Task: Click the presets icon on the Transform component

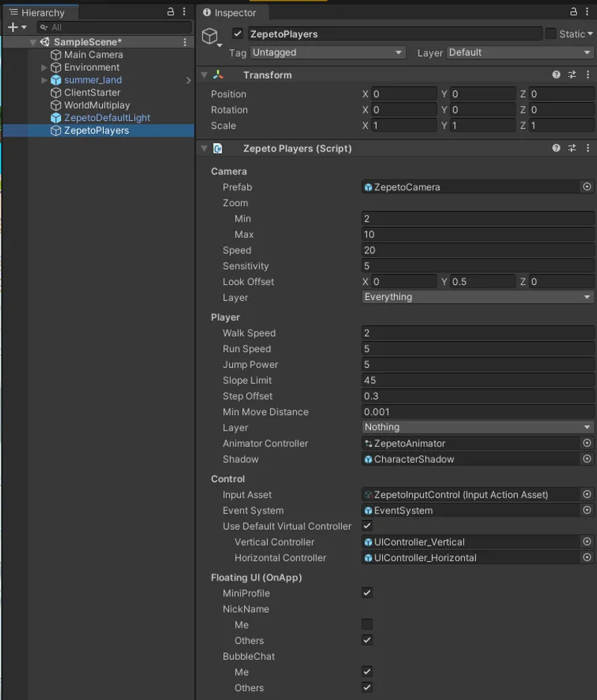Action: pyautogui.click(x=572, y=75)
